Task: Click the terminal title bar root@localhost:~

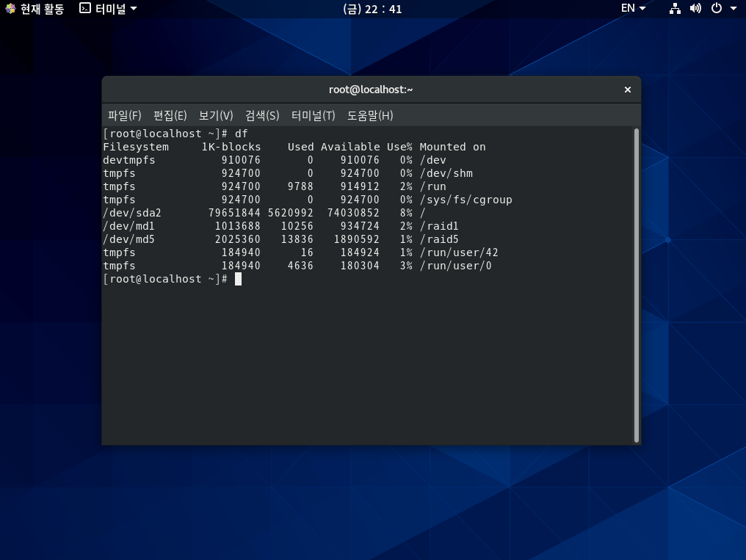Action: pos(371,90)
